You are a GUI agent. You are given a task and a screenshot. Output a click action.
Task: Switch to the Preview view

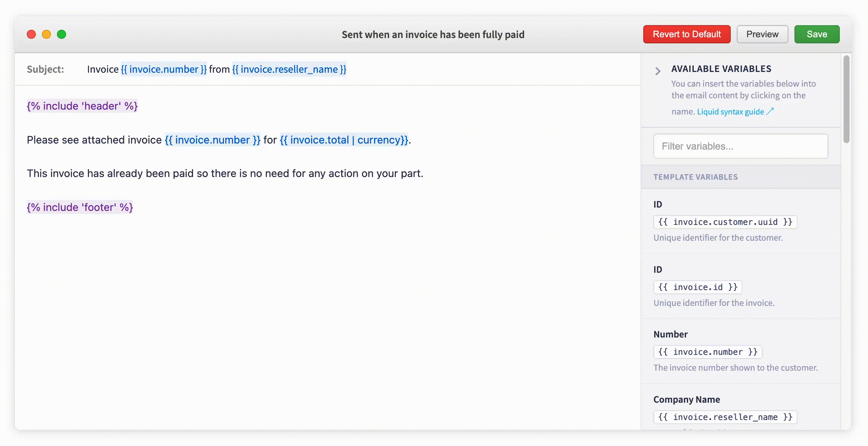tap(762, 34)
